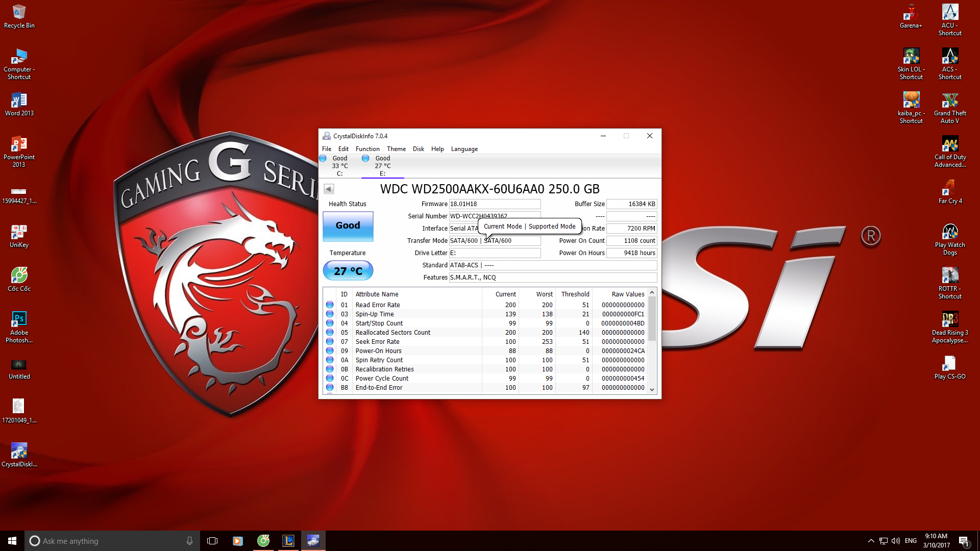This screenshot has height=551, width=980.
Task: Open Garena+ desktop icon
Action: (x=911, y=16)
